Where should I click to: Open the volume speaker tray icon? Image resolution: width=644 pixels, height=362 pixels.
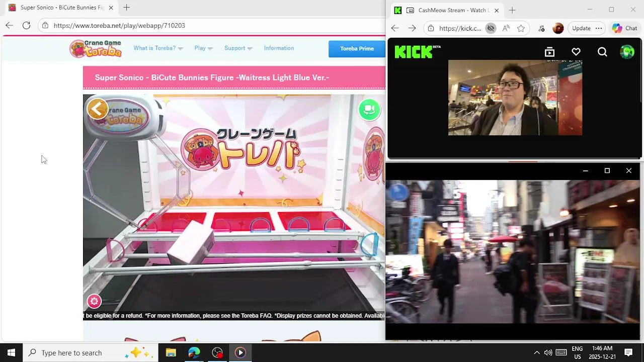(x=548, y=352)
